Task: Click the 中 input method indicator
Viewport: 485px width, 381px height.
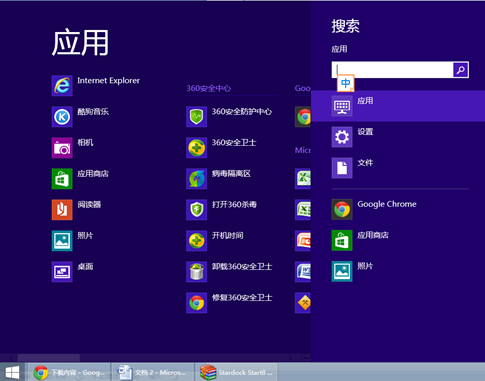Action: tap(345, 83)
